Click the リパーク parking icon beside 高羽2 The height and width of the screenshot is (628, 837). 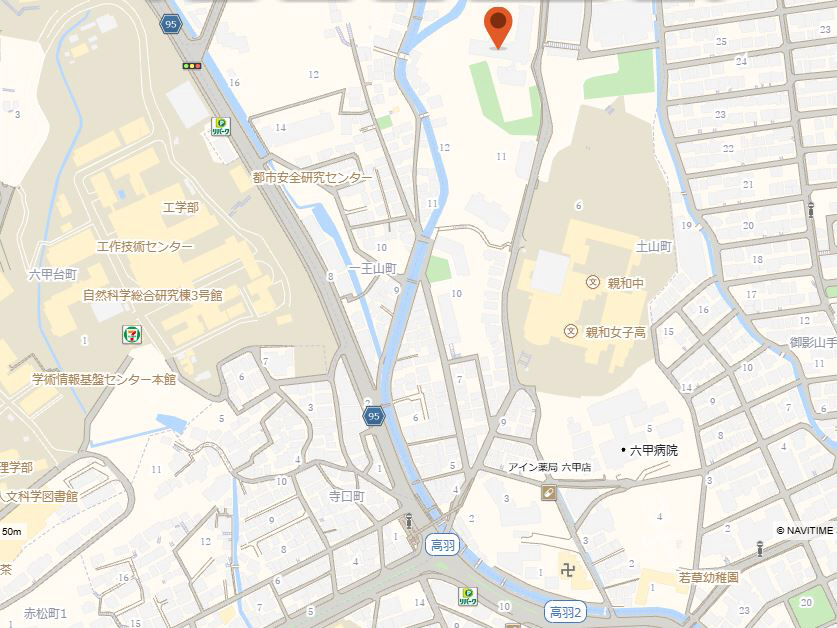click(468, 596)
